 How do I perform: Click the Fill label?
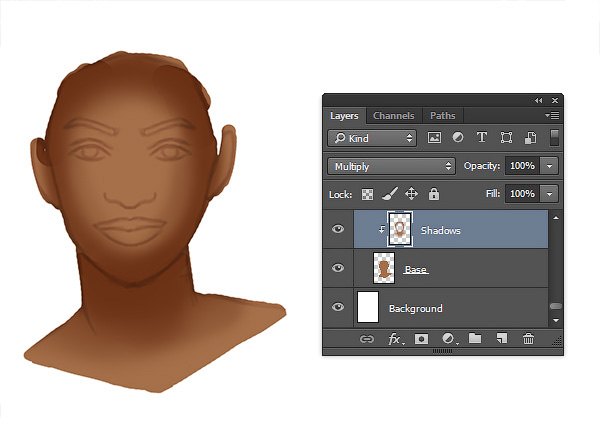(x=493, y=194)
